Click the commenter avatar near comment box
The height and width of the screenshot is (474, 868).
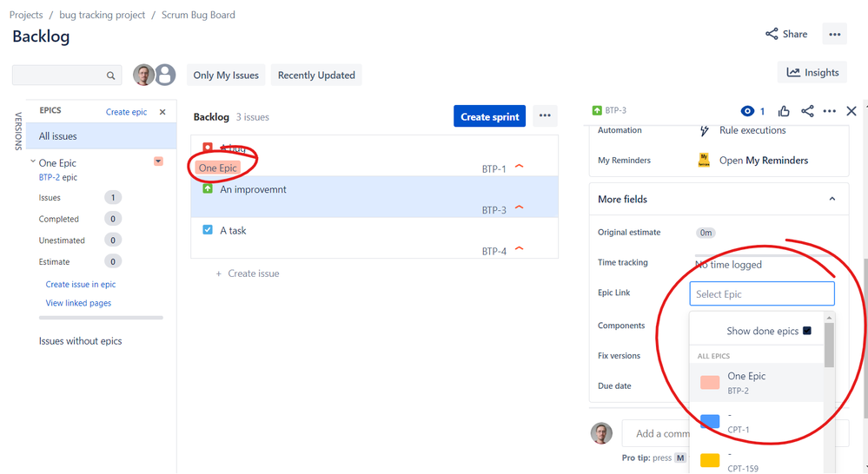coord(602,433)
